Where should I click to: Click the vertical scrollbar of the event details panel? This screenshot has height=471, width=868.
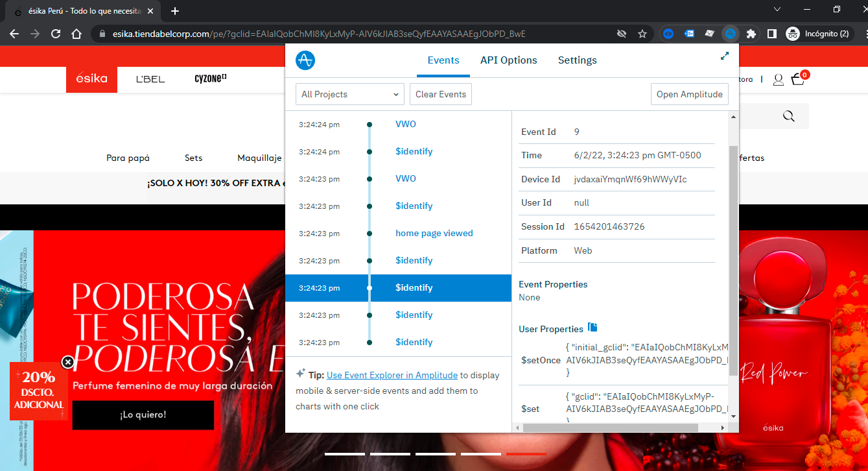click(x=733, y=260)
